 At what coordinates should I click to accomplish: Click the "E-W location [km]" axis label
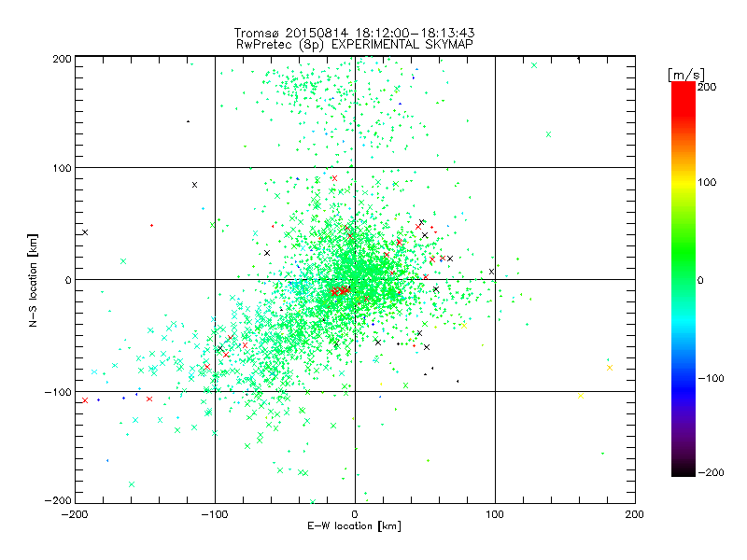354,526
